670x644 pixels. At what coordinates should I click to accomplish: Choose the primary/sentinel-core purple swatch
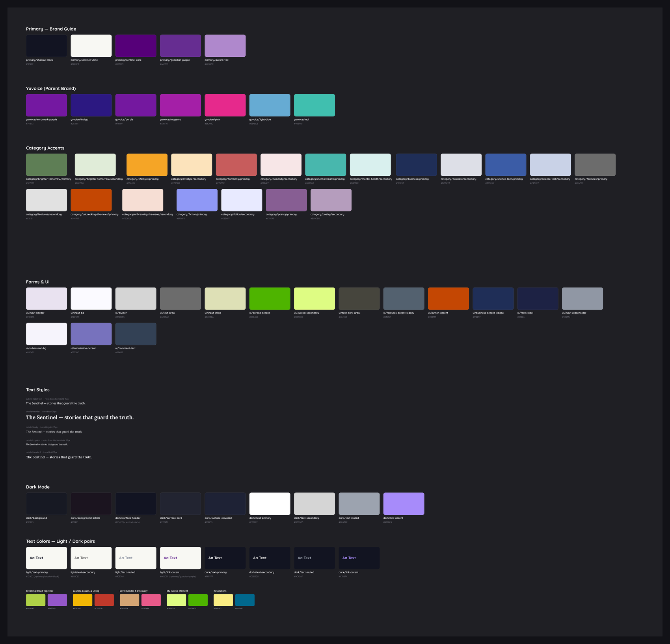[136, 46]
